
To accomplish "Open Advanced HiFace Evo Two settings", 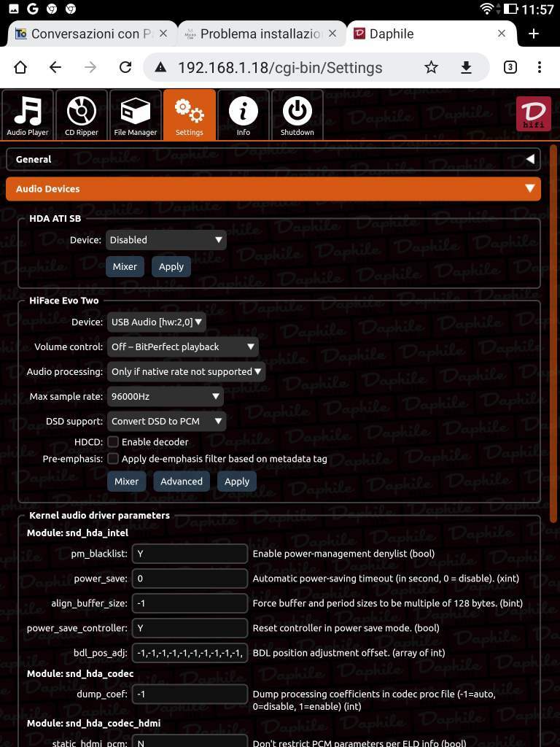I will [182, 481].
